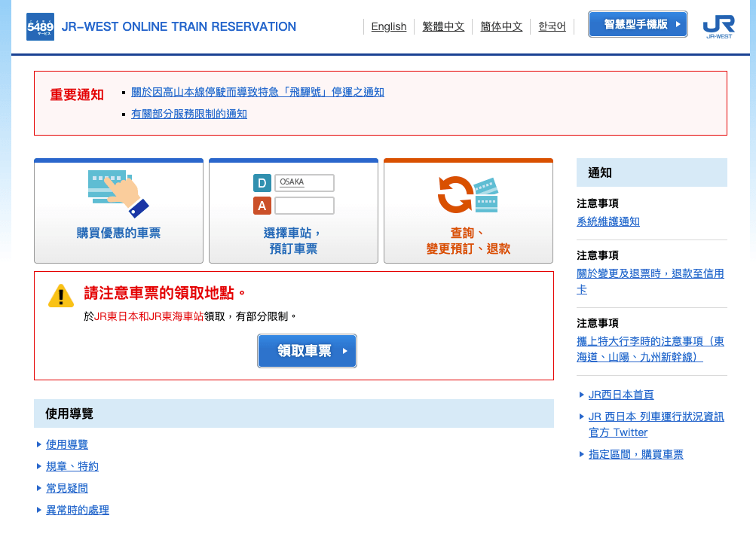Switch language to 繁體中文
The width and height of the screenshot is (756, 540).
[x=443, y=26]
